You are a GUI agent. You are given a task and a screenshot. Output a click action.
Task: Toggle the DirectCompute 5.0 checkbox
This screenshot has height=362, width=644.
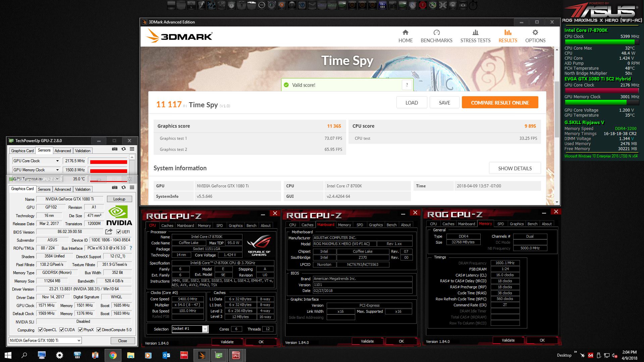99,330
